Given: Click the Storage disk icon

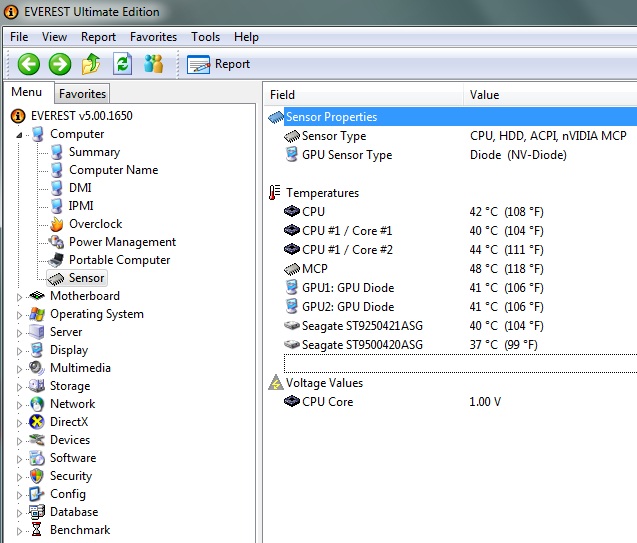Looking at the screenshot, I should point(37,386).
